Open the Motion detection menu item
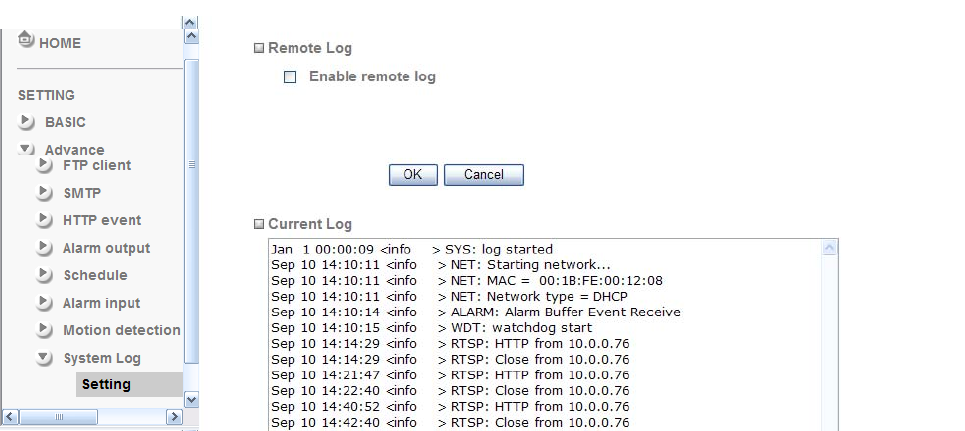This screenshot has height=431, width=965. (x=121, y=330)
